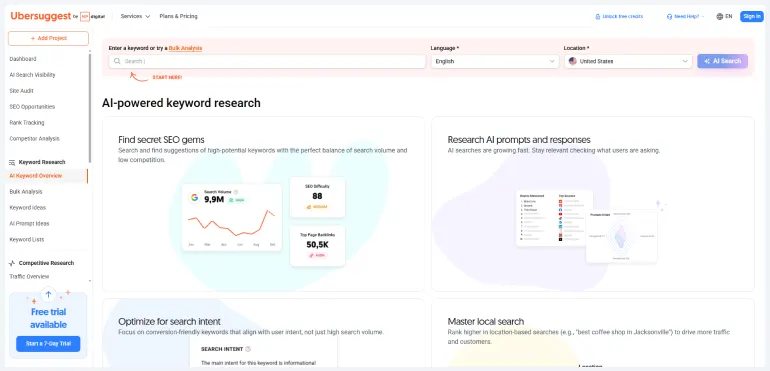Click the Competitive Research section icon
Viewport: 770px width, 371px height.
click(x=12, y=263)
